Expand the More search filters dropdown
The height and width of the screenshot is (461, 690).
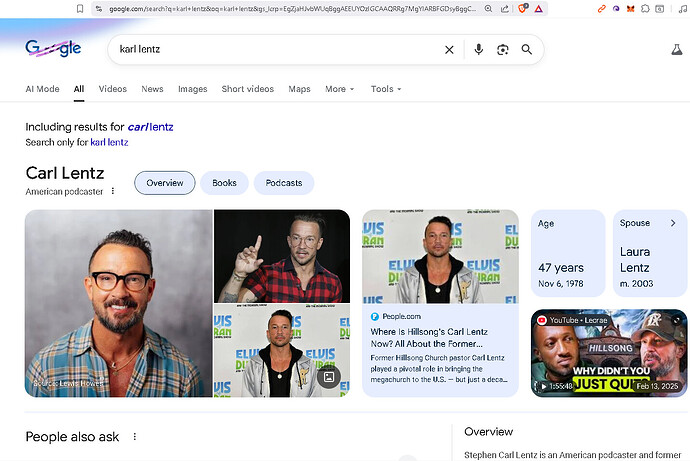(339, 89)
